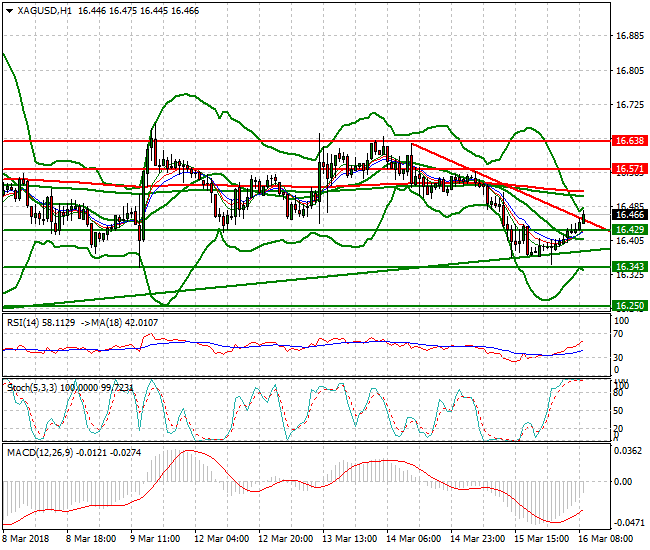Click the 12 Mar 20:00 time label
The width and height of the screenshot is (650, 550).
[285, 539]
